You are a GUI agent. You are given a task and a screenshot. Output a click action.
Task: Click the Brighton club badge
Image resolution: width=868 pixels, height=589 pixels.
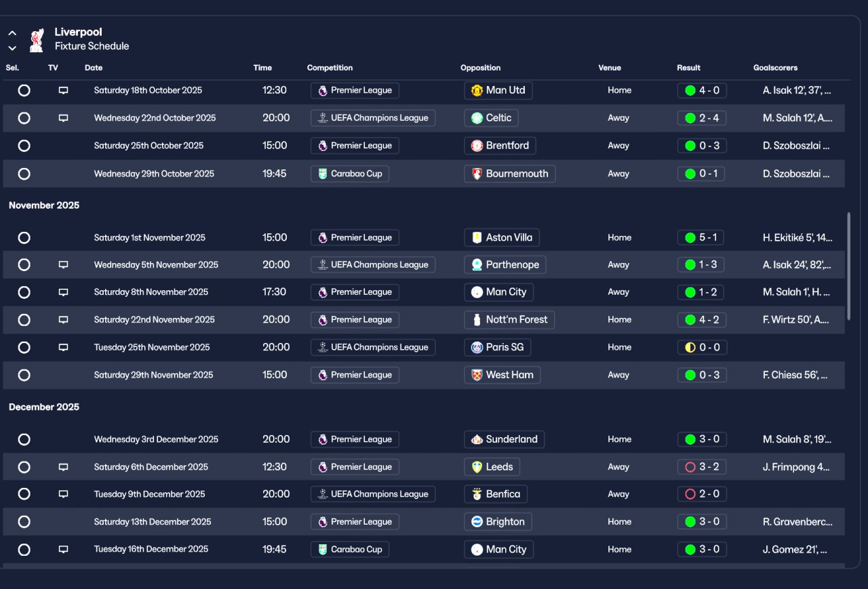[477, 522]
